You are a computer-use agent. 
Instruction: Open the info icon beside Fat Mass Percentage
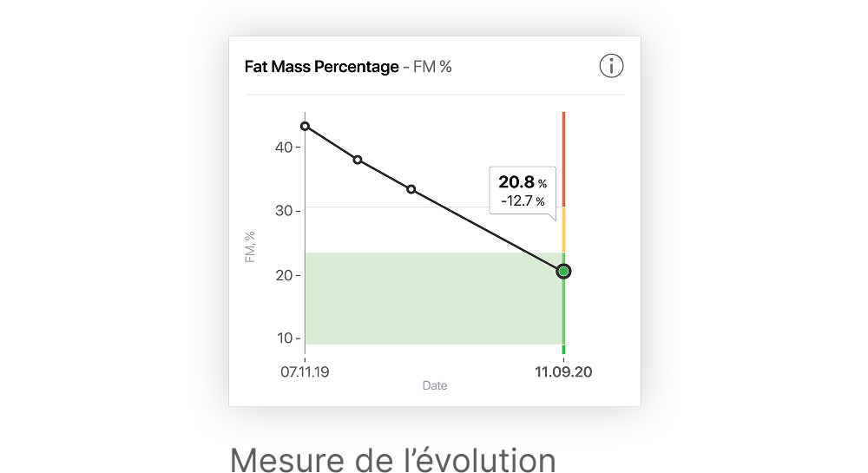pyautogui.click(x=611, y=66)
